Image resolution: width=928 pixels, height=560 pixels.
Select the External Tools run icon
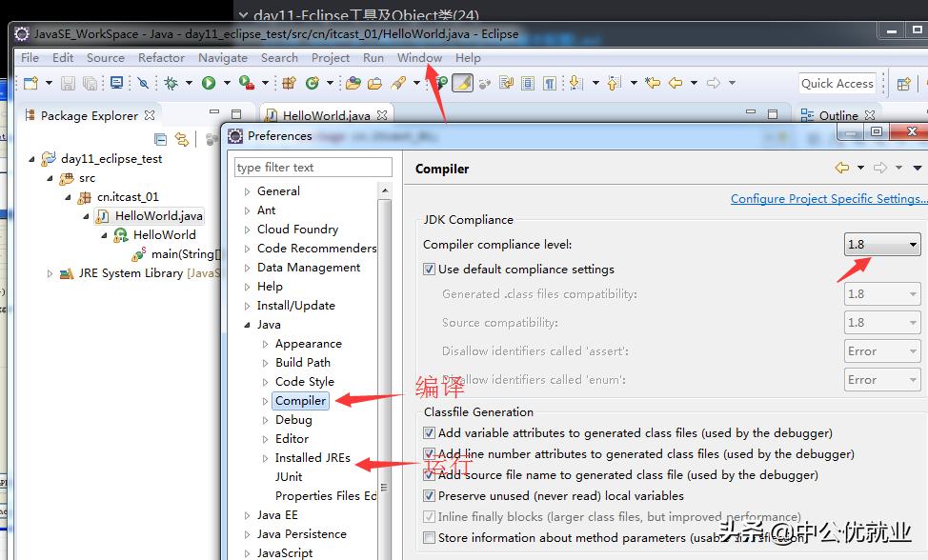(246, 83)
